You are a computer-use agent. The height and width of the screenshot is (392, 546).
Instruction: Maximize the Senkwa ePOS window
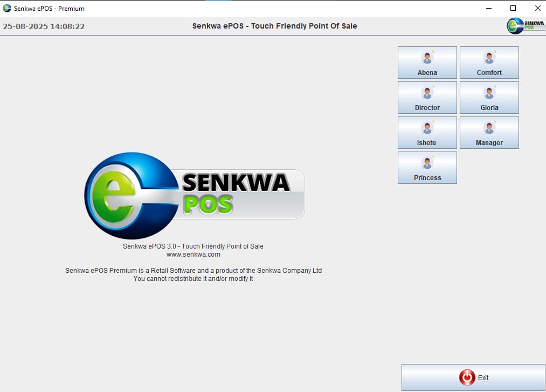[x=513, y=8]
